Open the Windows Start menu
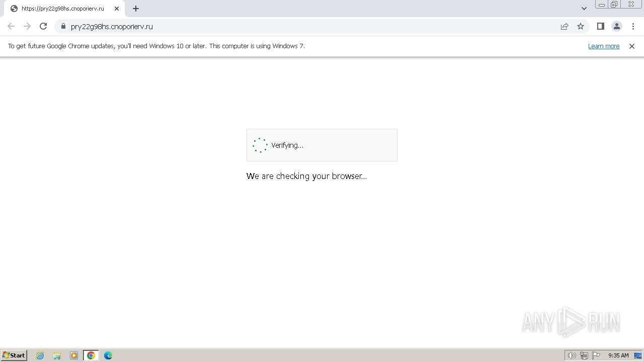The height and width of the screenshot is (362, 644). pos(14,355)
